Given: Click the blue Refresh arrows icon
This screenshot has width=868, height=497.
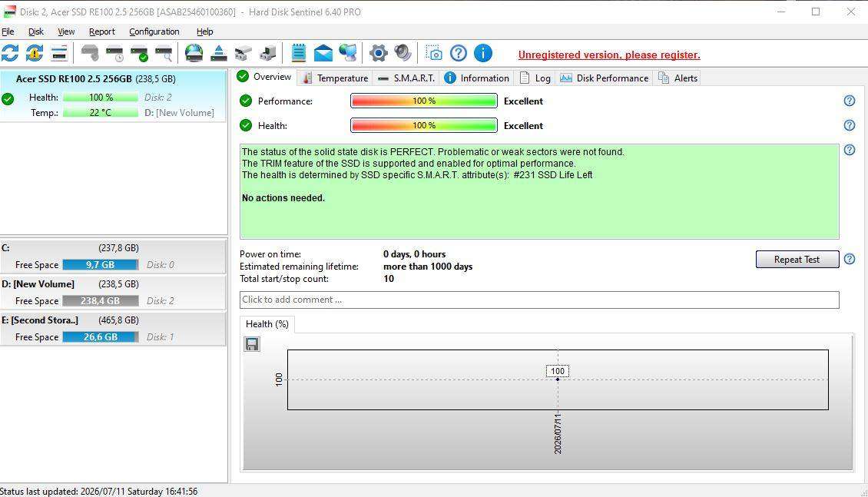Looking at the screenshot, I should (x=10, y=53).
